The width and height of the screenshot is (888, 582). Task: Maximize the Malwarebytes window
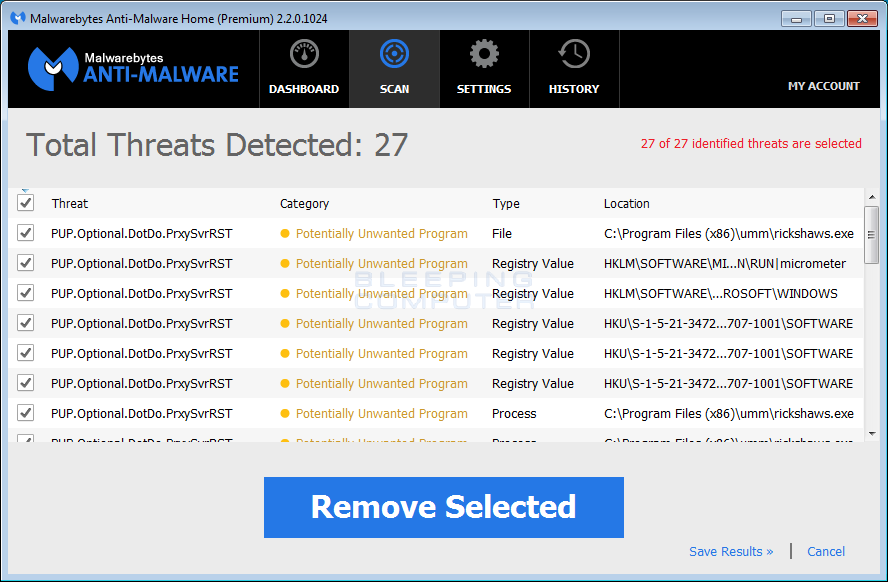[x=829, y=19]
